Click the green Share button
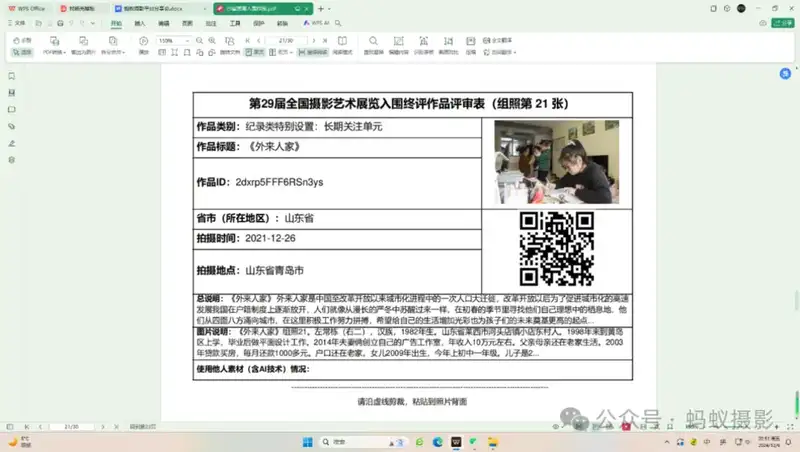 click(x=783, y=23)
